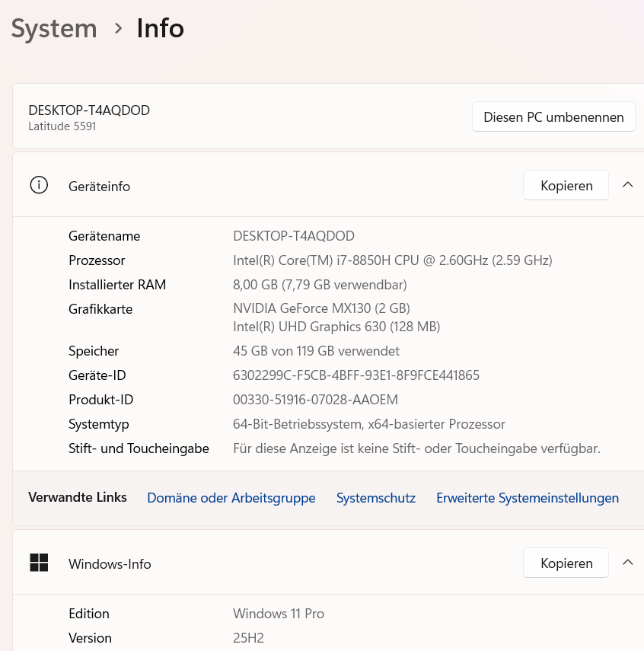Click the Latitude 5591 model text
The height and width of the screenshot is (651, 644).
[62, 126]
